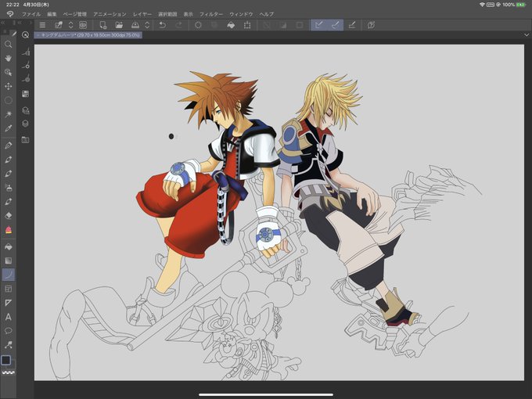Toggle Snap to Ruler
This screenshot has height=399, width=532.
[x=318, y=25]
